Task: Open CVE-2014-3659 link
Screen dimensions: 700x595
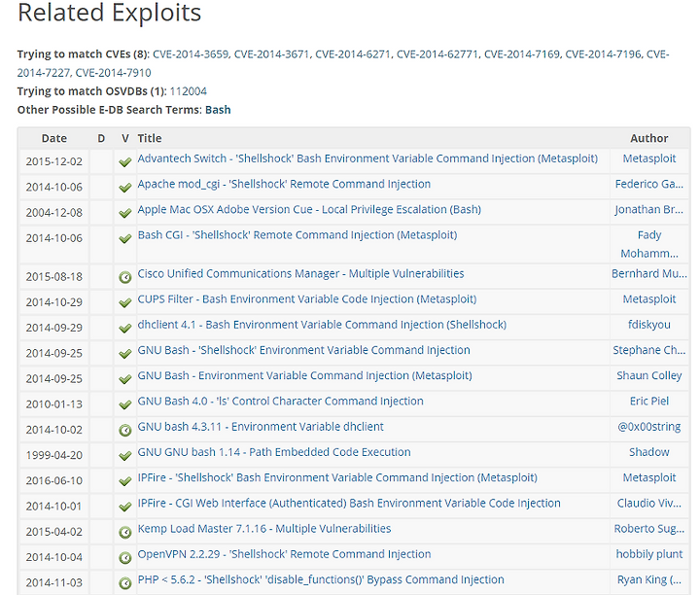Action: (192, 54)
